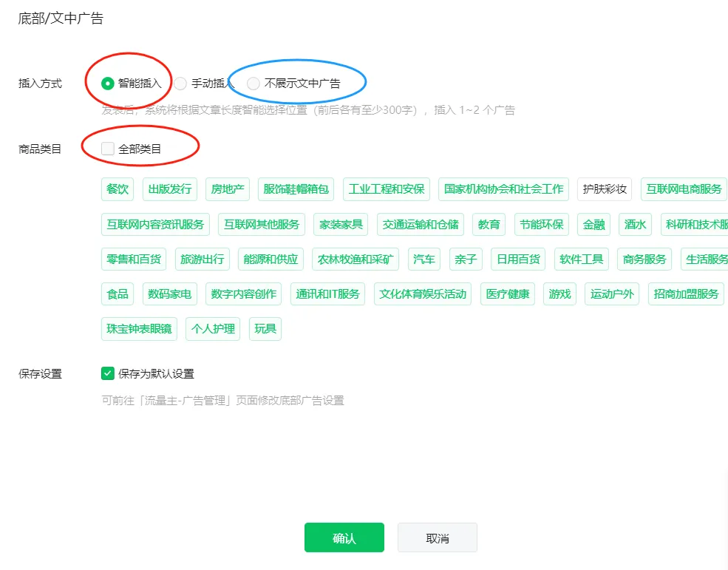The image size is (728, 570).
Task: Click the green 确认 button
Action: [344, 538]
